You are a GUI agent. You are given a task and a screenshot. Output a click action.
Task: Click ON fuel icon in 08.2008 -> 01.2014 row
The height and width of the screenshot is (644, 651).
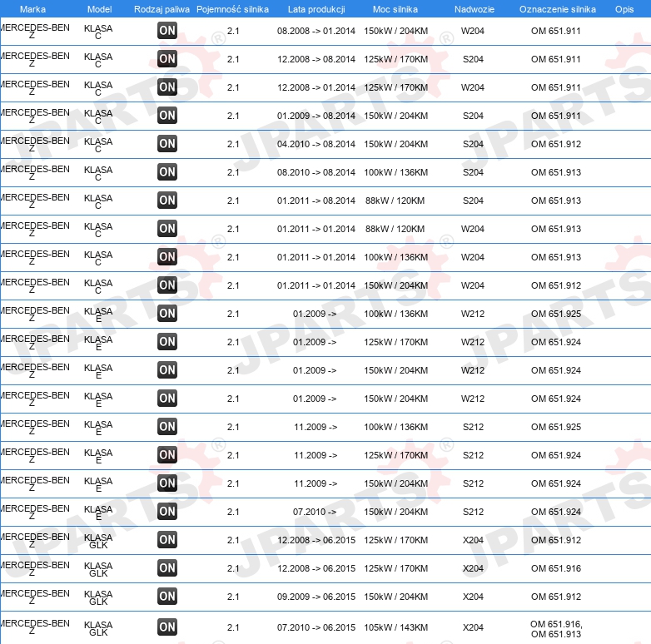(x=167, y=31)
